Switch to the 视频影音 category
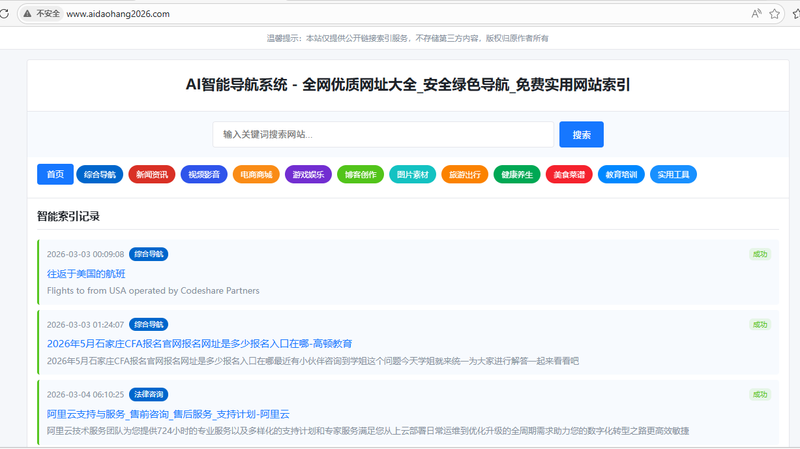 click(x=204, y=174)
